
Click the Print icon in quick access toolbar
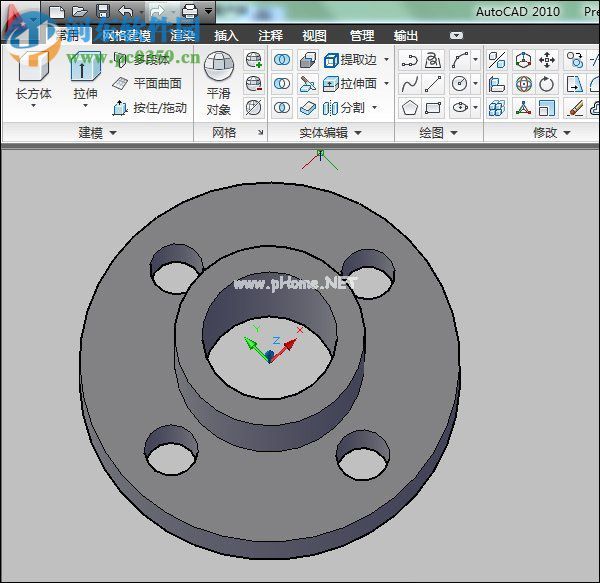pos(189,12)
